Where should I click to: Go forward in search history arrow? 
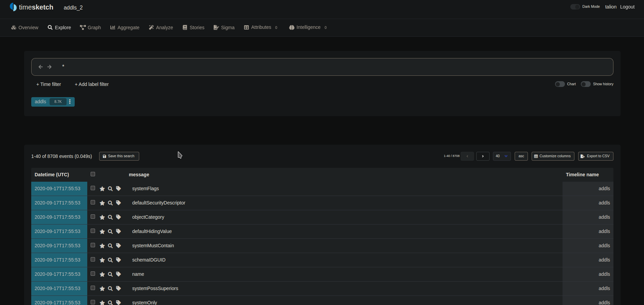(x=50, y=67)
